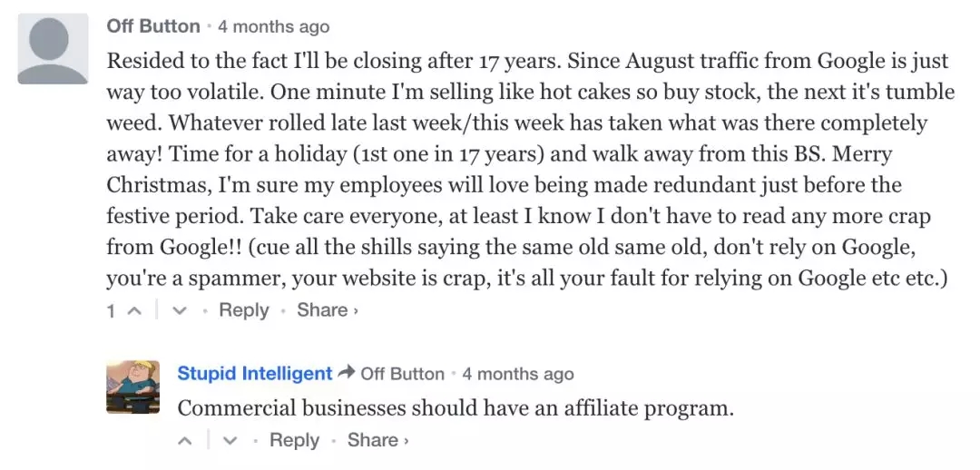
Task: Open the '4 months ago' permalink on the reply
Action: click(517, 374)
